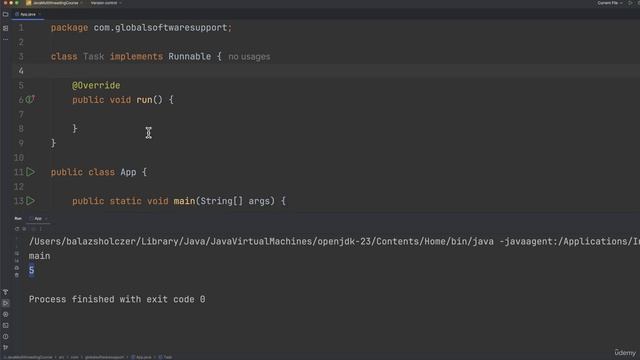Click the Java path line in console
Image resolution: width=640 pixels, height=360 pixels.
[x=334, y=242]
